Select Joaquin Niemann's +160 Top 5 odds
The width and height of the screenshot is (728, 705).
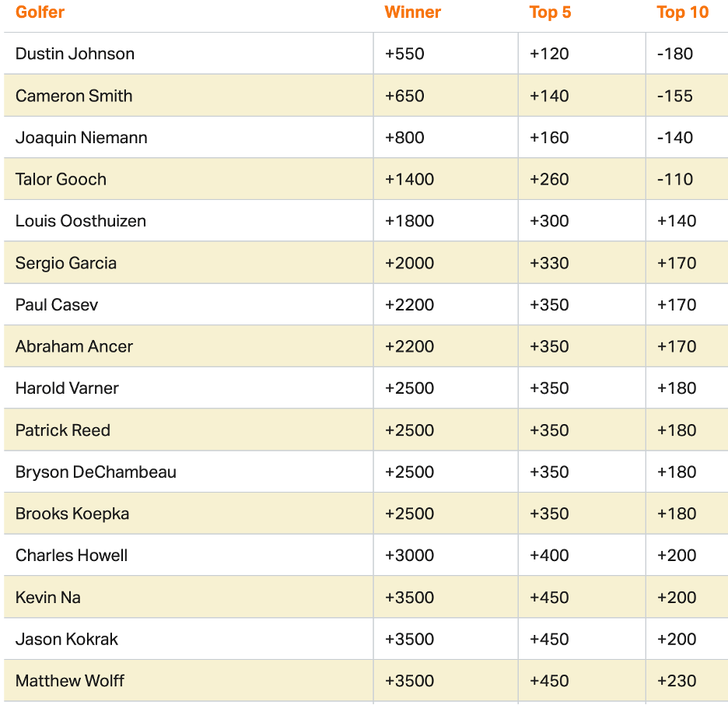pos(549,138)
